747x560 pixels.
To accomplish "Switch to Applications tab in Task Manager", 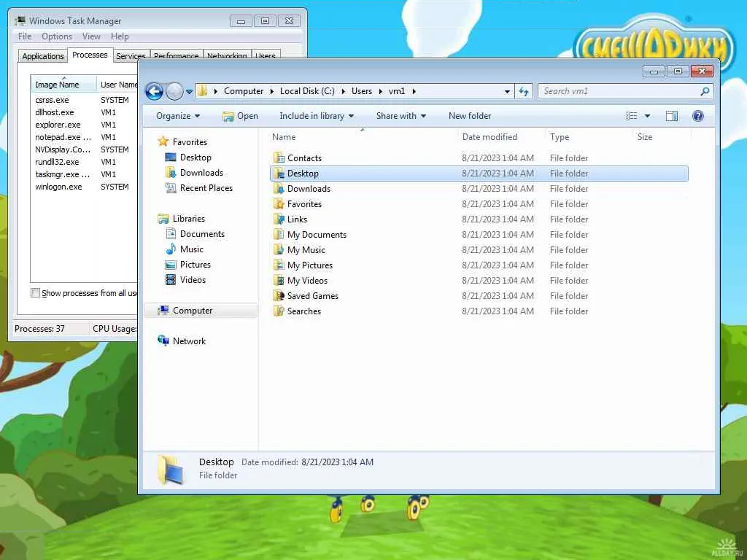I will click(x=43, y=55).
